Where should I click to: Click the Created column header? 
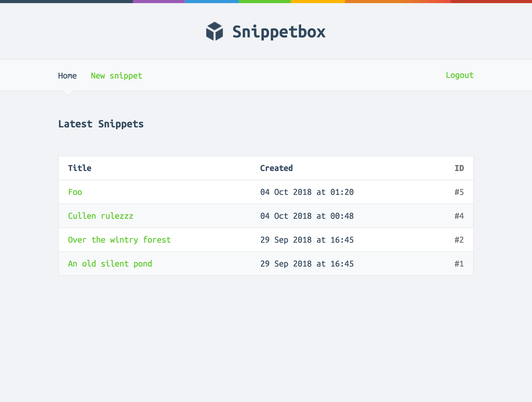point(276,168)
